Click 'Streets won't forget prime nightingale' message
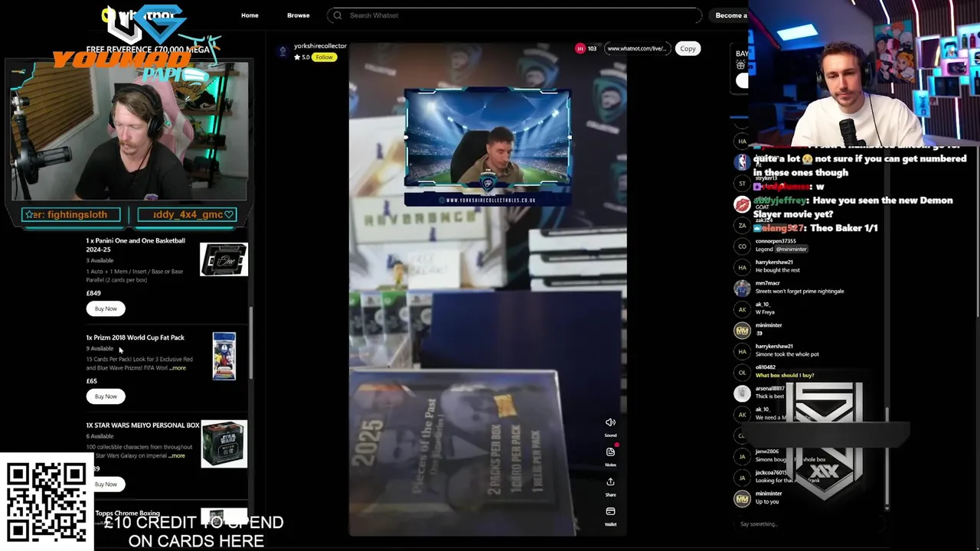This screenshot has width=980, height=551. click(x=799, y=292)
